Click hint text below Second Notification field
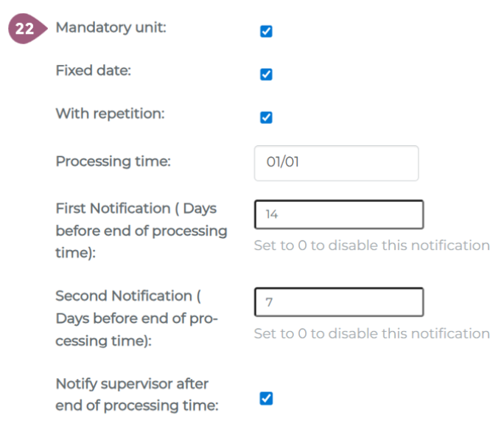 [371, 333]
